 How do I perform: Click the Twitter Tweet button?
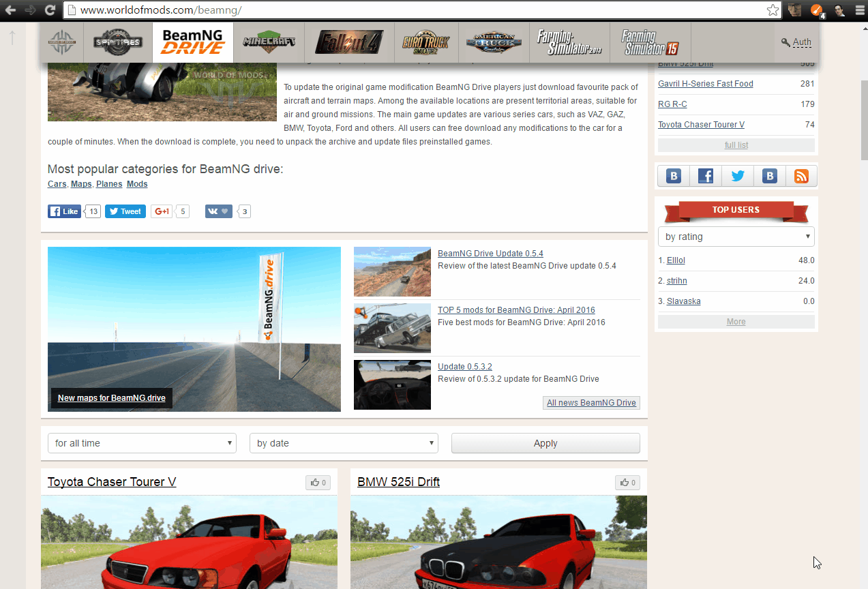tap(125, 211)
